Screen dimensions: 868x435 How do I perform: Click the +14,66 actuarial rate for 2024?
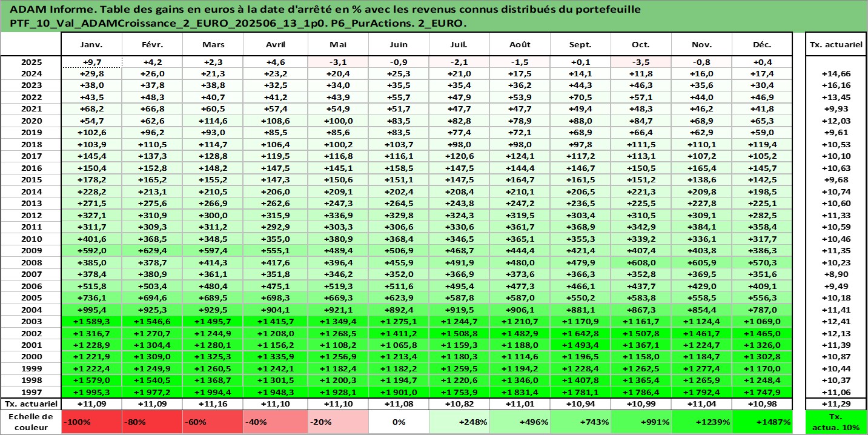(837, 73)
